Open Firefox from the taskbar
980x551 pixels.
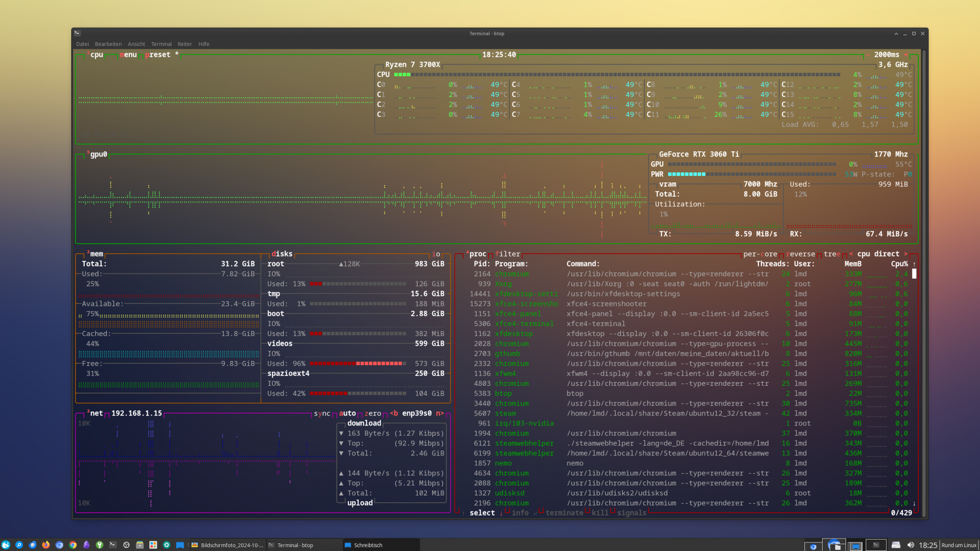click(45, 545)
